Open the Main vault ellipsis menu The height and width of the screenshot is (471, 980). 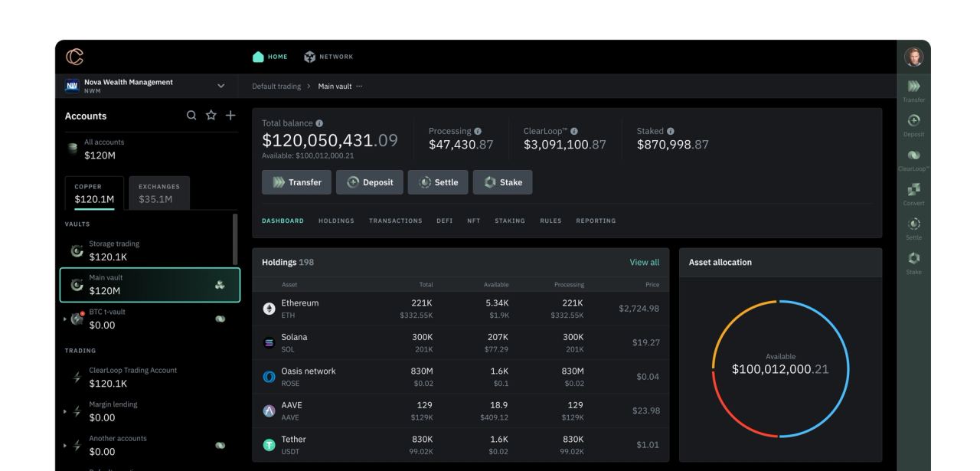point(359,86)
